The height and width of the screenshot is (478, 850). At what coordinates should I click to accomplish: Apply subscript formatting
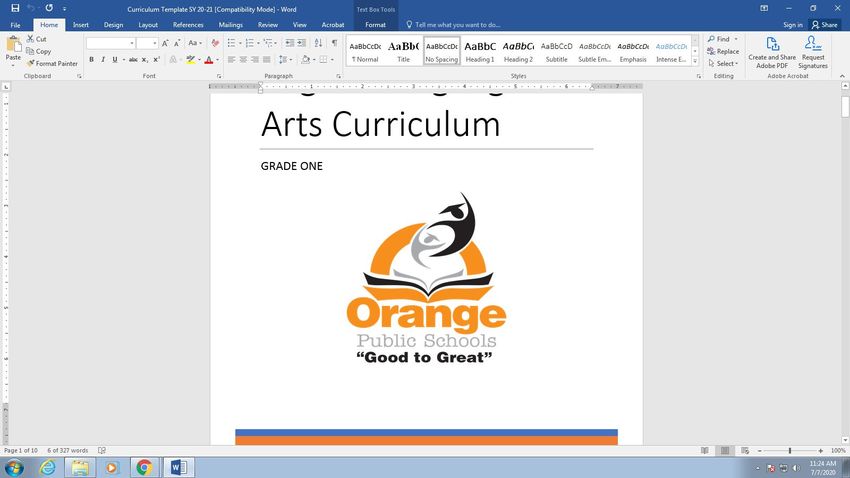pyautogui.click(x=145, y=60)
